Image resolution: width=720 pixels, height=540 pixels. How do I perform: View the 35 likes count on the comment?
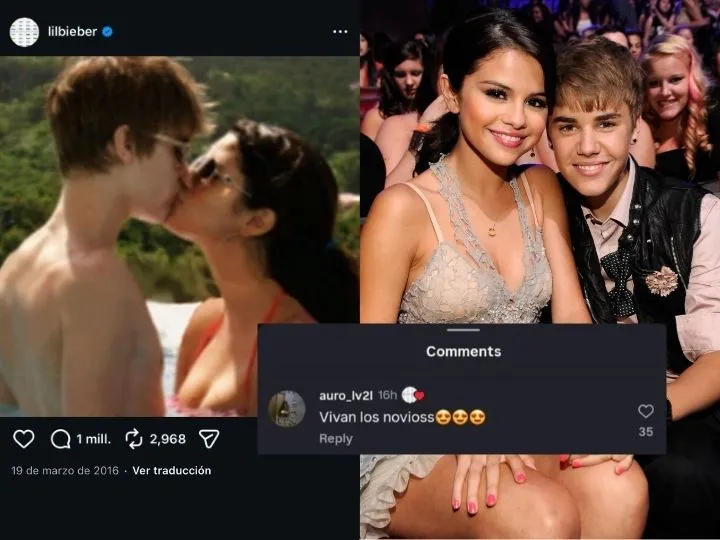[x=646, y=432]
